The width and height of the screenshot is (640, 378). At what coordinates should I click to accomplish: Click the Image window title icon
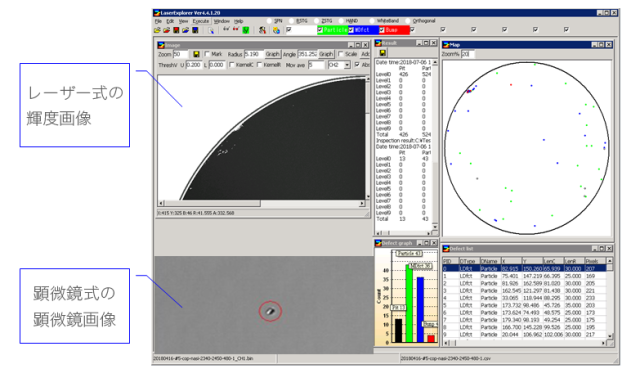(161, 45)
